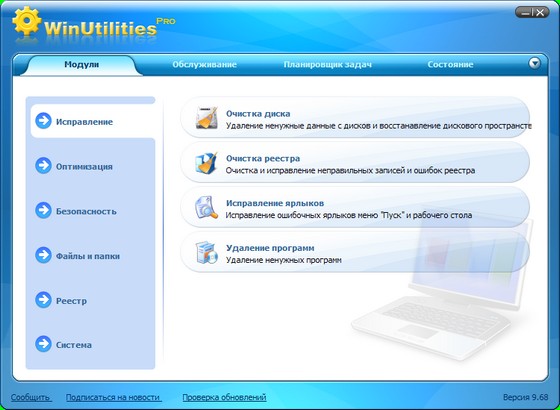Open the Состояние tab

(x=450, y=65)
